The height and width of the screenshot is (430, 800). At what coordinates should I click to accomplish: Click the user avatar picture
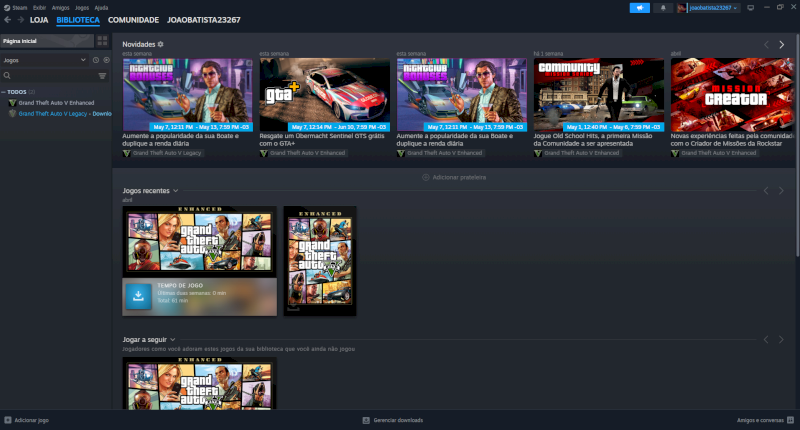pos(682,8)
